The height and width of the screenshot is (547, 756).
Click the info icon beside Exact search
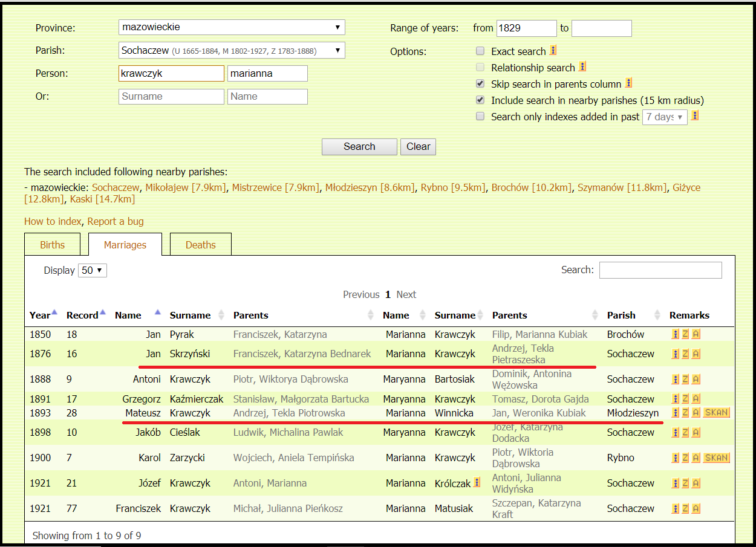tap(553, 51)
